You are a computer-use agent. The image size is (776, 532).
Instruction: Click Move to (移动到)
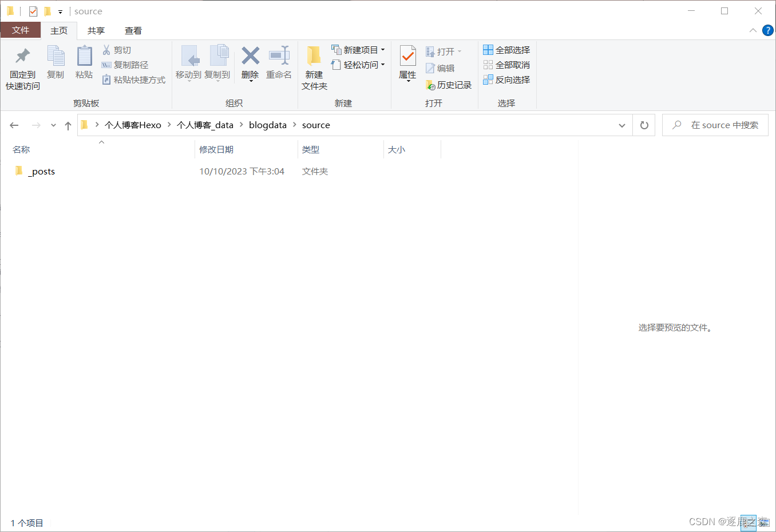tap(191, 65)
